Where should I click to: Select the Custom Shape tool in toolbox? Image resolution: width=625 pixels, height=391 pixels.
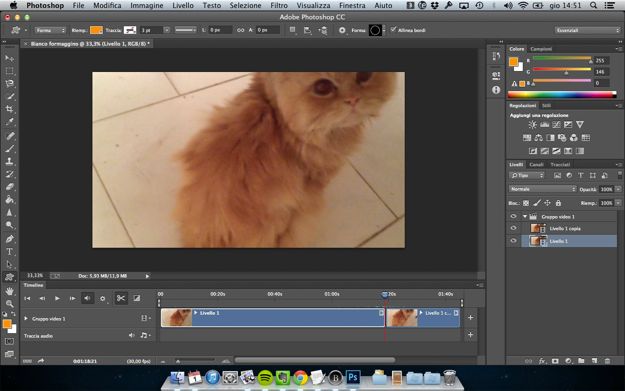10,277
